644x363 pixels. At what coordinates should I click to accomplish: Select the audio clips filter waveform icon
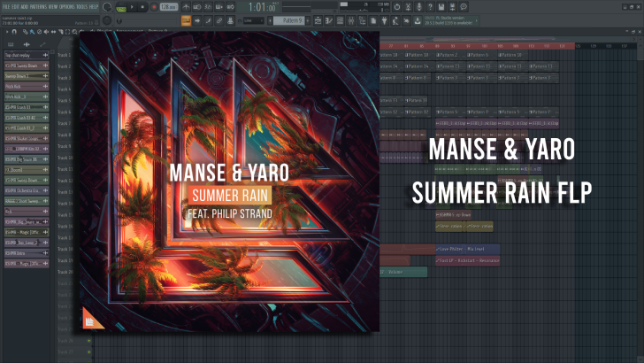(27, 44)
